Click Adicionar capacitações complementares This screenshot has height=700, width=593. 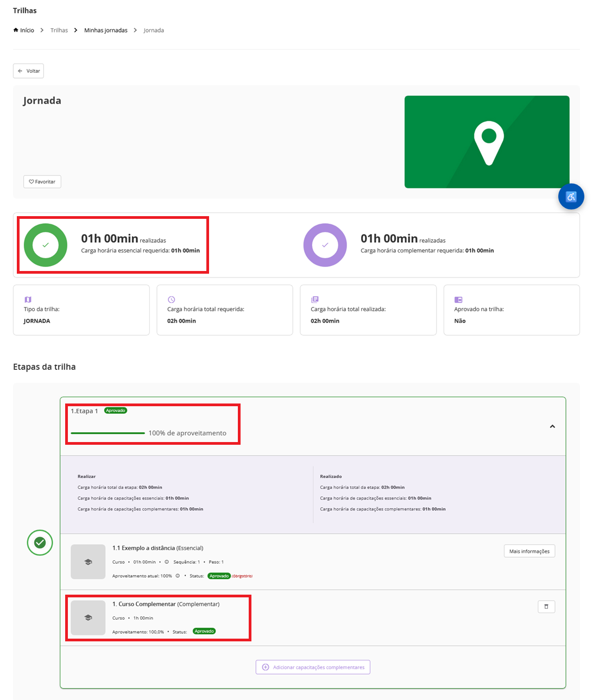313,667
